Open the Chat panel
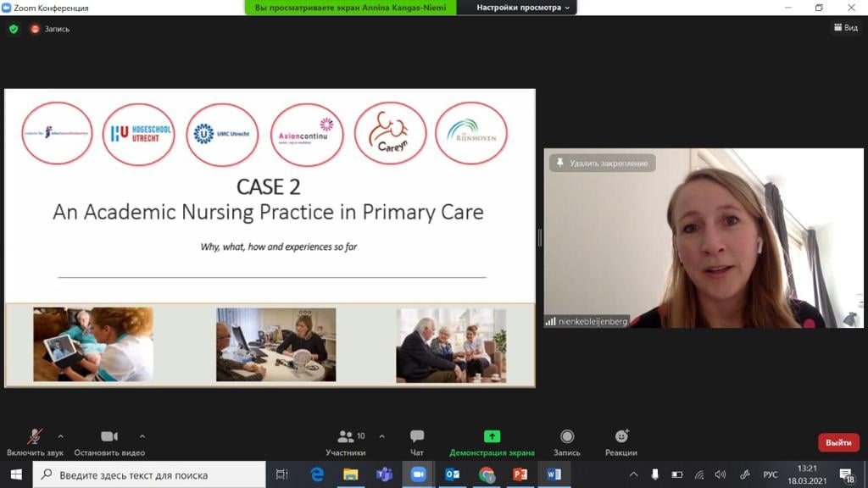 click(x=417, y=441)
